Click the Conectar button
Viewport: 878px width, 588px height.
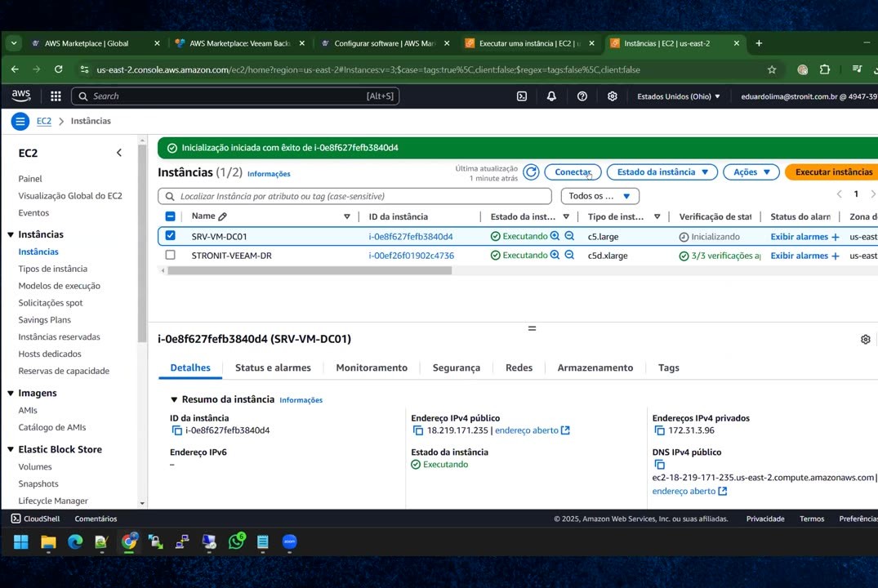coord(573,172)
